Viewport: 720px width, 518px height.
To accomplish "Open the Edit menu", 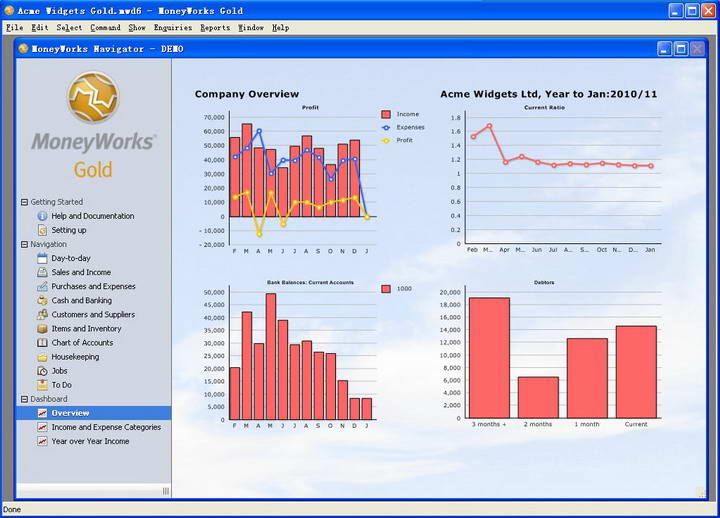I will click(40, 28).
